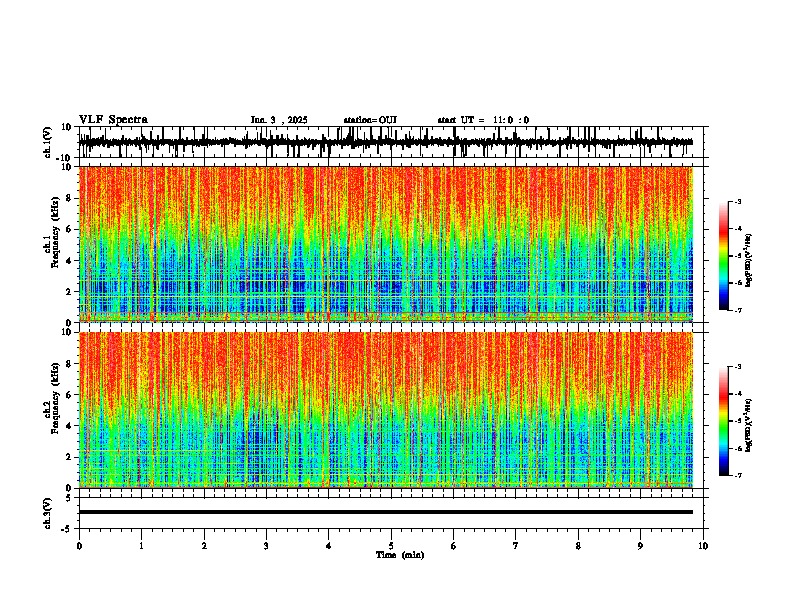The image size is (792, 612).
Task: Click time axis tick label "5"
Action: [391, 546]
